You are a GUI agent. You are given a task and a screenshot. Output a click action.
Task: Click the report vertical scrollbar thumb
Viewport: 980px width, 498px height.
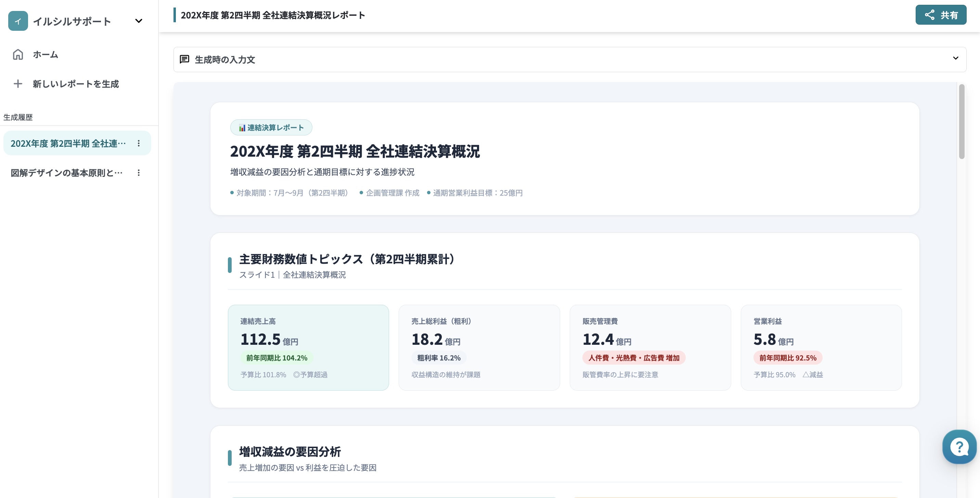[x=962, y=122]
